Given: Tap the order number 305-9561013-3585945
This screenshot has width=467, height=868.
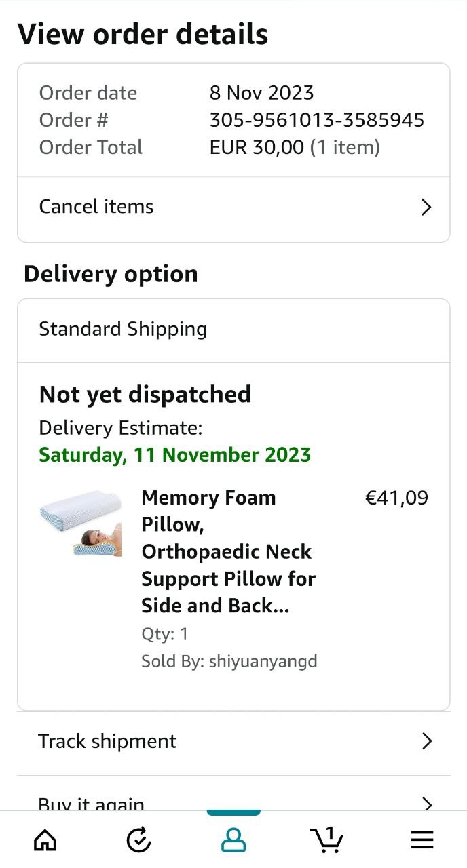Looking at the screenshot, I should (x=316, y=120).
